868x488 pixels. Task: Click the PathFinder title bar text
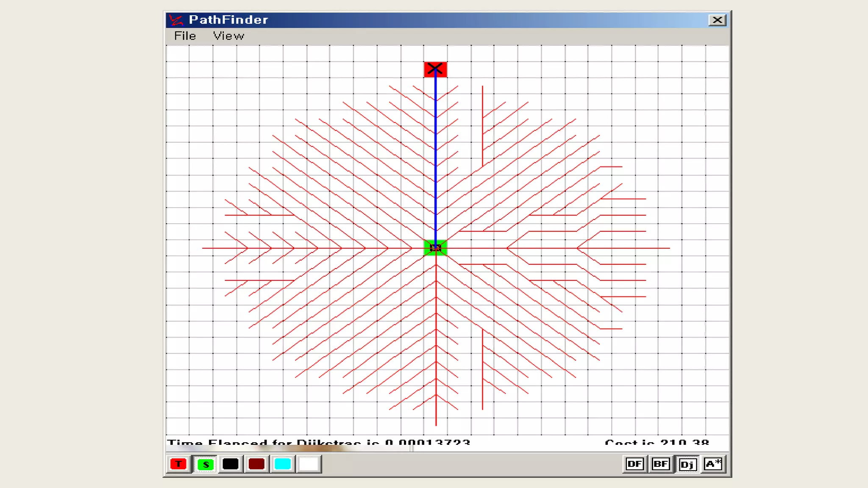pos(228,19)
